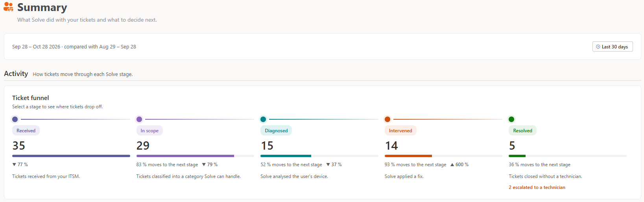Click the In scope stage label
644x202 pixels.
[x=149, y=131]
